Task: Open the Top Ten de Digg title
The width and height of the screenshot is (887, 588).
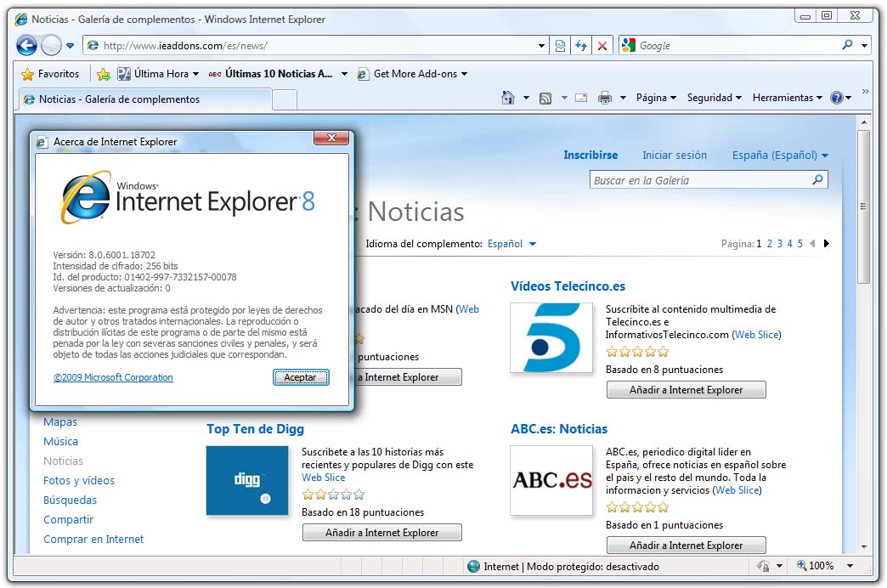Action: [255, 429]
